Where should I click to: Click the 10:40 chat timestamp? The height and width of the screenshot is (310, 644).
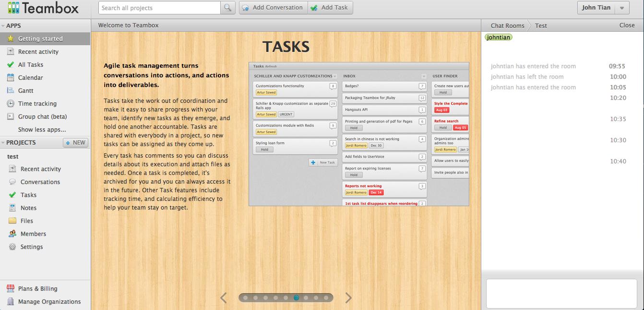pyautogui.click(x=618, y=161)
